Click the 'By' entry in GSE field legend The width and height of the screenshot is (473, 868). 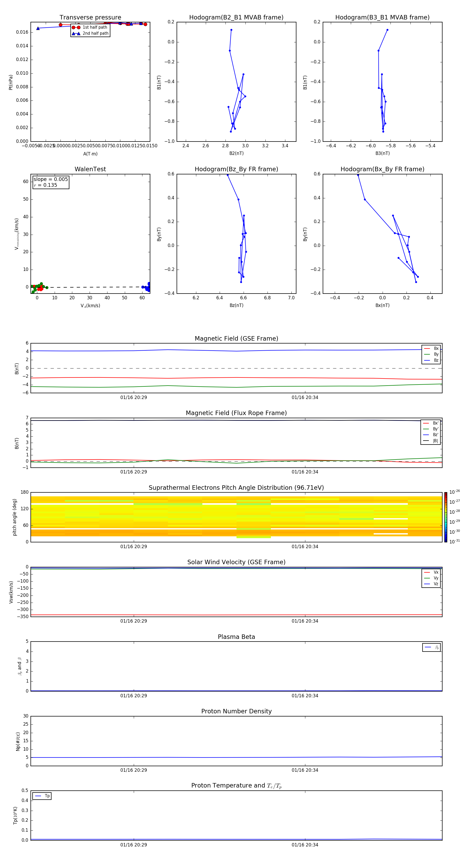click(x=431, y=354)
